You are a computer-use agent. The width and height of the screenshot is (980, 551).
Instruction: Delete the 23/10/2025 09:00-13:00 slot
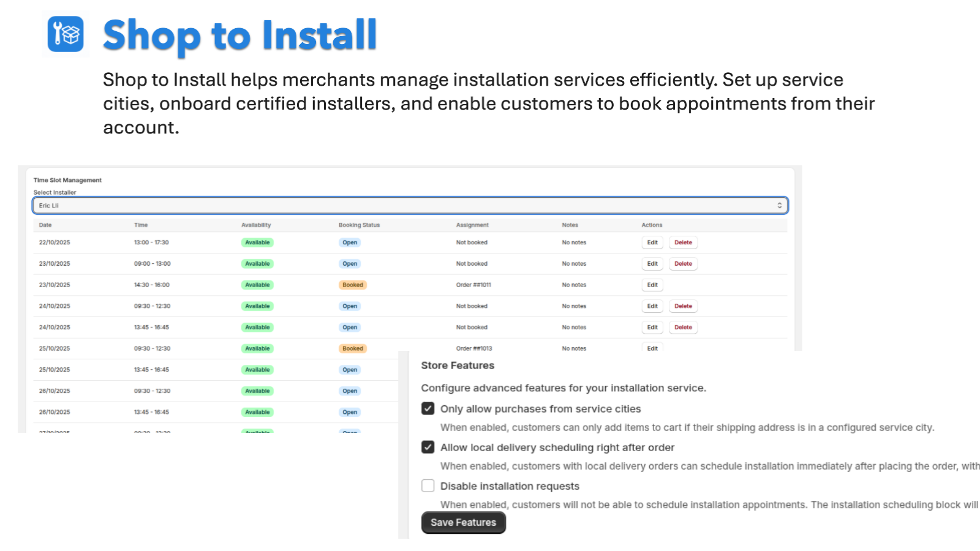(683, 263)
